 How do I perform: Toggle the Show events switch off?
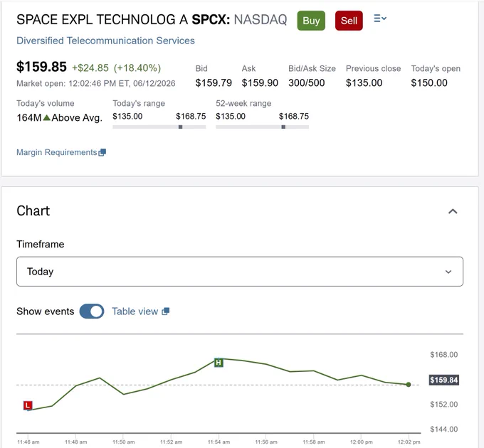[92, 311]
